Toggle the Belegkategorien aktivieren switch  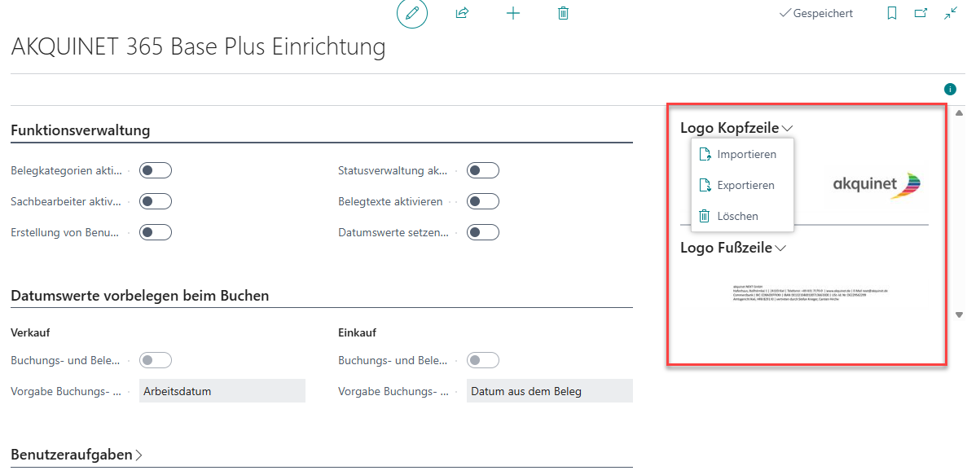pyautogui.click(x=156, y=170)
